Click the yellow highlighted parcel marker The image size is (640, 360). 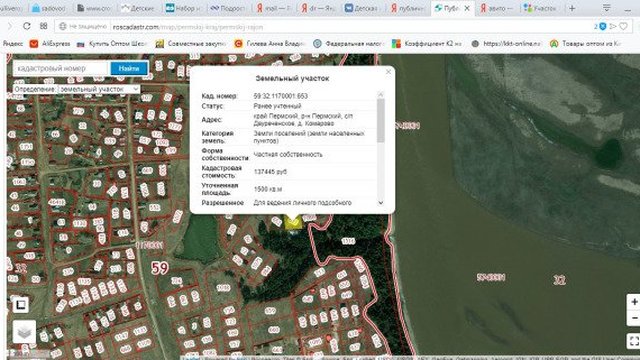pyautogui.click(x=293, y=223)
